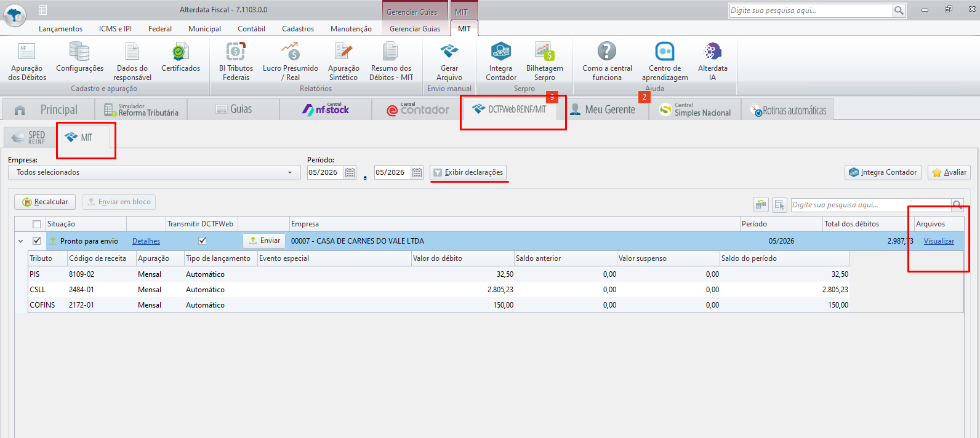Open the Guias tab
Screen dimensions: 980x438
click(233, 109)
